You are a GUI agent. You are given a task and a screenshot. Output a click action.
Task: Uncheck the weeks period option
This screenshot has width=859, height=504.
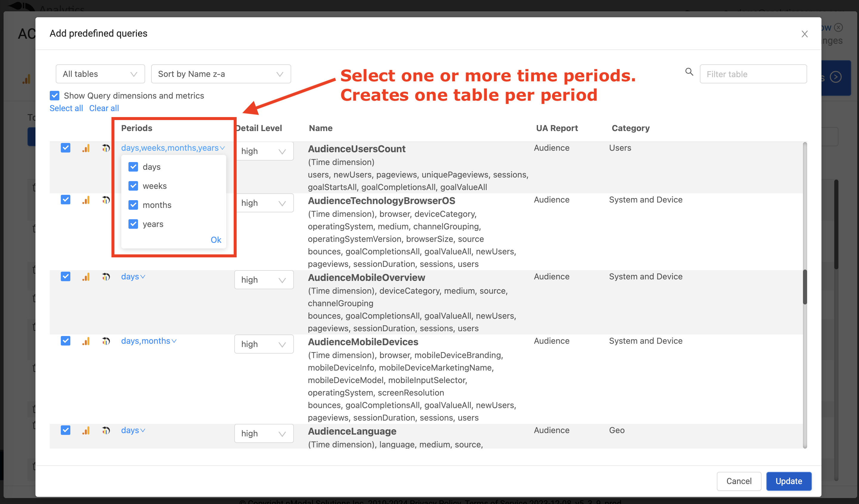[x=133, y=186]
